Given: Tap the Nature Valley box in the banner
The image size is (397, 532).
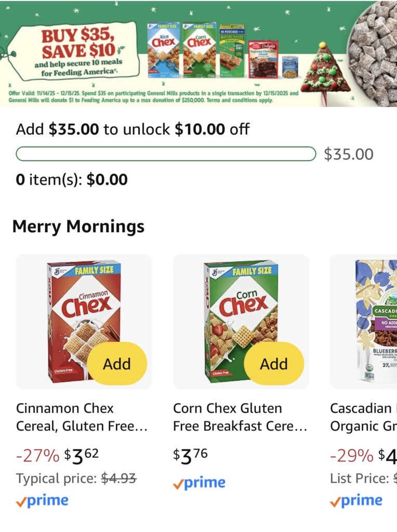Looking at the screenshot, I should point(231,51).
